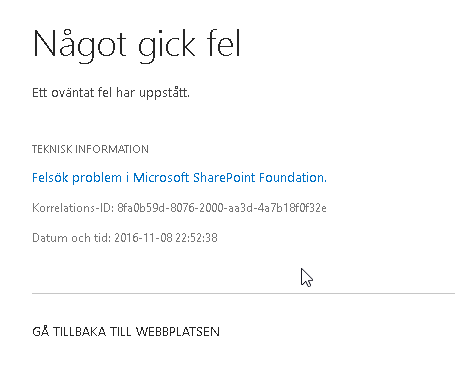The height and width of the screenshot is (381, 455).
Task: Click the Ett oväntat fel har uppstått message
Action: tap(111, 93)
